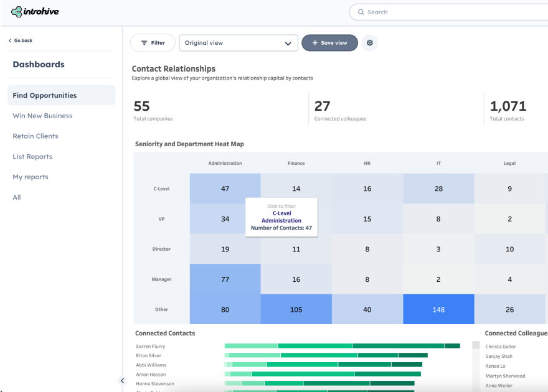The image size is (548, 392).
Task: Open the dashboard settings gear icon
Action: point(369,43)
